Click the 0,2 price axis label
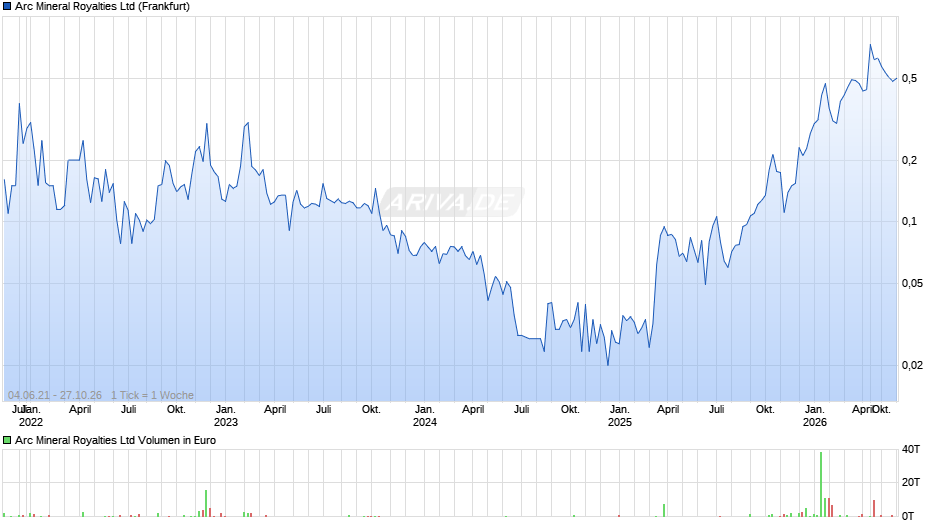 coord(909,160)
